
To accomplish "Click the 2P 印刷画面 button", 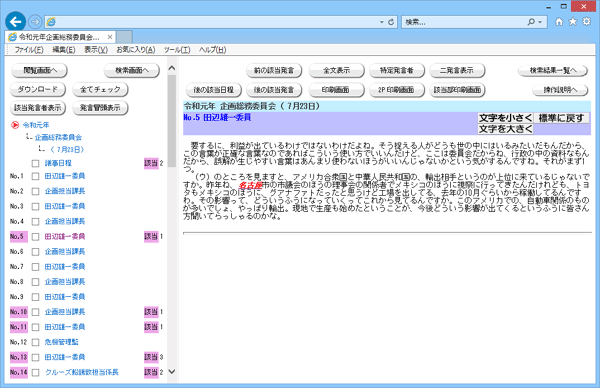I will 397,90.
